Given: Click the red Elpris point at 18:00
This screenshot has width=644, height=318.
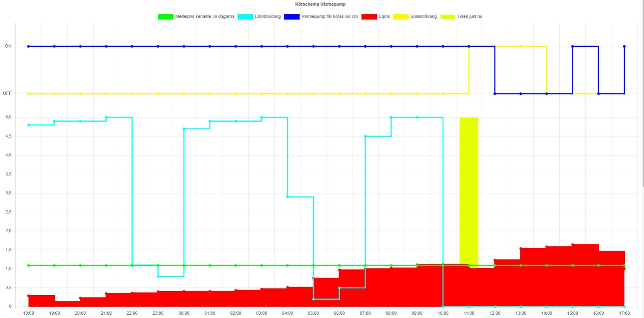Looking at the screenshot, I should [28, 296].
